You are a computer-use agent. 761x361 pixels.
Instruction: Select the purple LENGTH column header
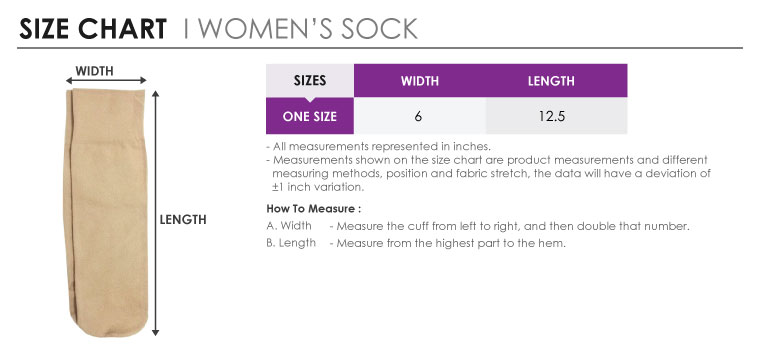point(551,81)
